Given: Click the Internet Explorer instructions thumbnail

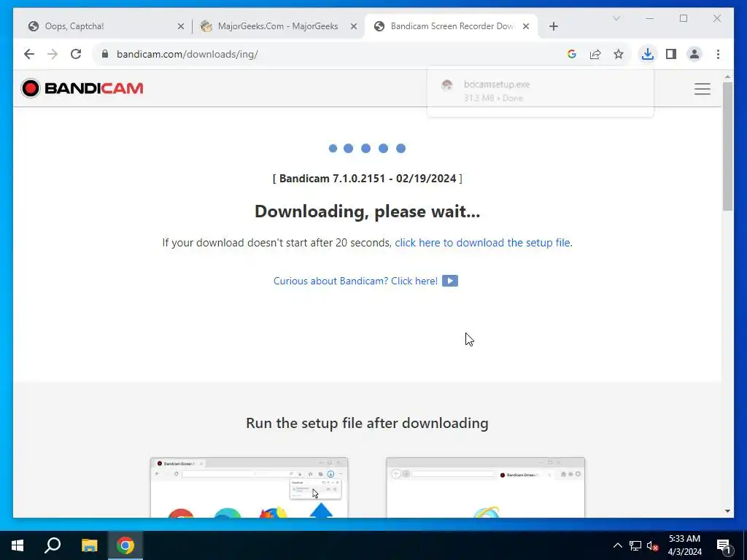Looking at the screenshot, I should tap(485, 488).
